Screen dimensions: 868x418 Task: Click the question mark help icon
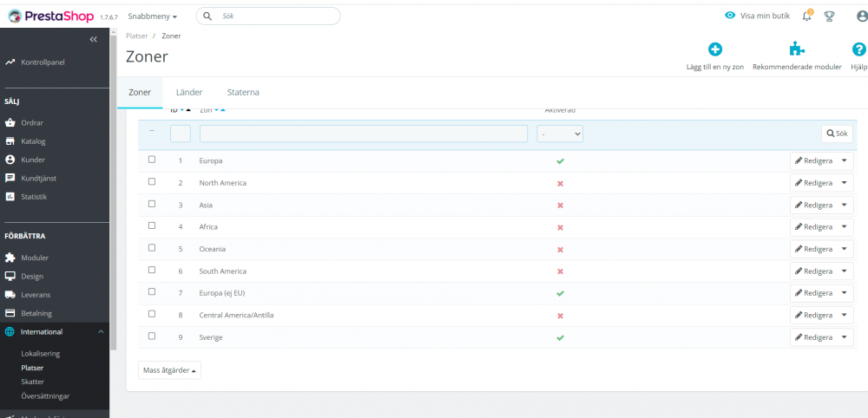pyautogui.click(x=858, y=49)
